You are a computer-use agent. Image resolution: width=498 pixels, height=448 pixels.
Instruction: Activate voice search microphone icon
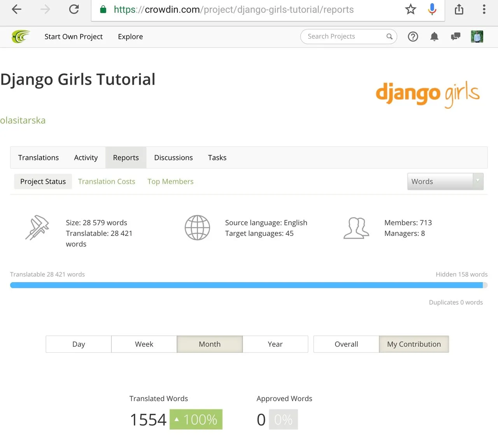click(432, 9)
